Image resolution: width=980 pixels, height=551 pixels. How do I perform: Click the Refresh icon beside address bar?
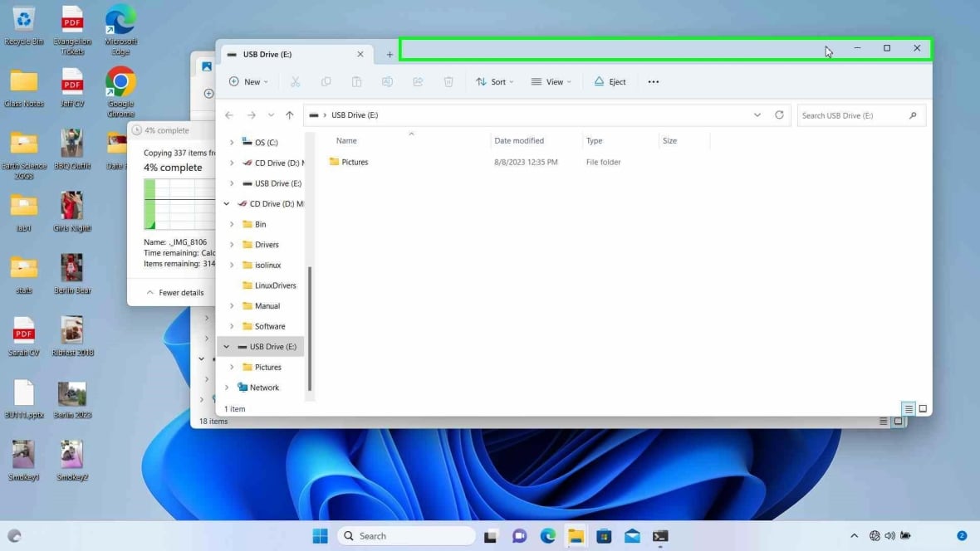click(779, 115)
